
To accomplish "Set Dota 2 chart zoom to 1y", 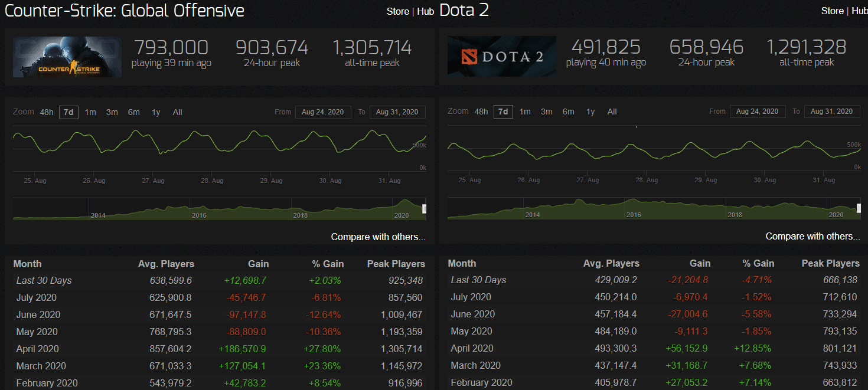I will 590,112.
